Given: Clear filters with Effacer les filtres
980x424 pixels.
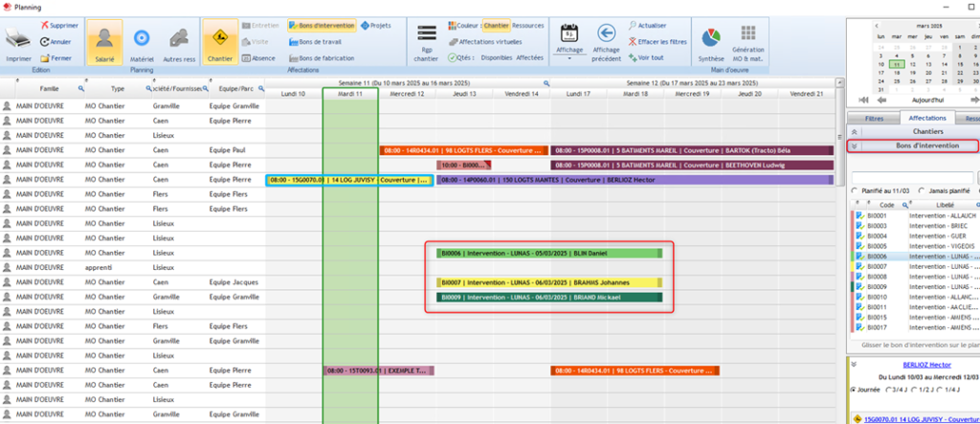Looking at the screenshot, I should [657, 42].
